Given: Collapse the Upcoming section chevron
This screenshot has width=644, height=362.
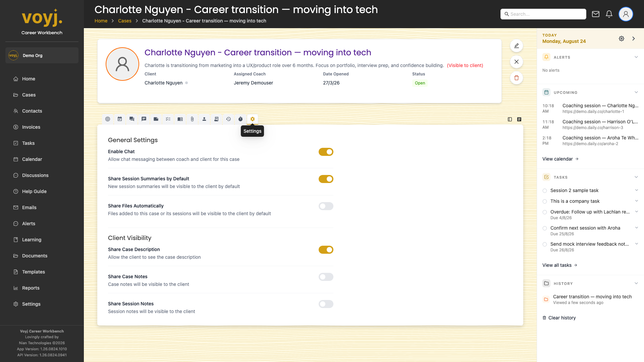Looking at the screenshot, I should click(x=636, y=92).
